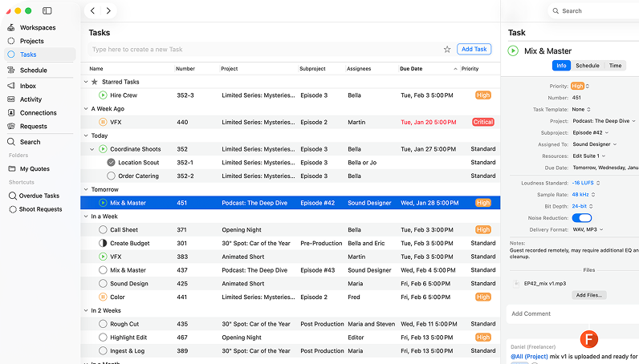Select Tasks in the sidebar
The image size is (639, 364).
(x=40, y=55)
